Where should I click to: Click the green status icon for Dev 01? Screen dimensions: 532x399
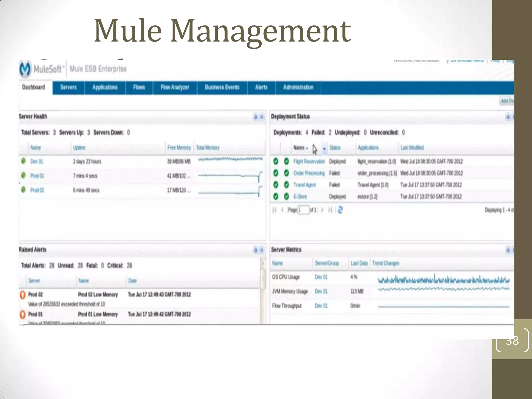click(24, 161)
